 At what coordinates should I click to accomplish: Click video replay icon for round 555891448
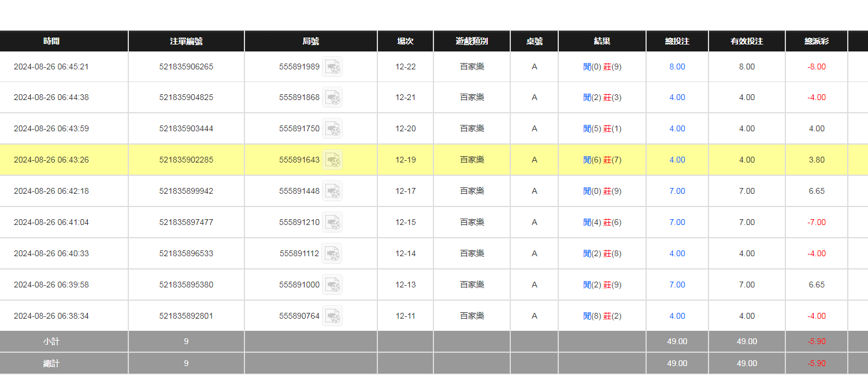click(x=332, y=191)
